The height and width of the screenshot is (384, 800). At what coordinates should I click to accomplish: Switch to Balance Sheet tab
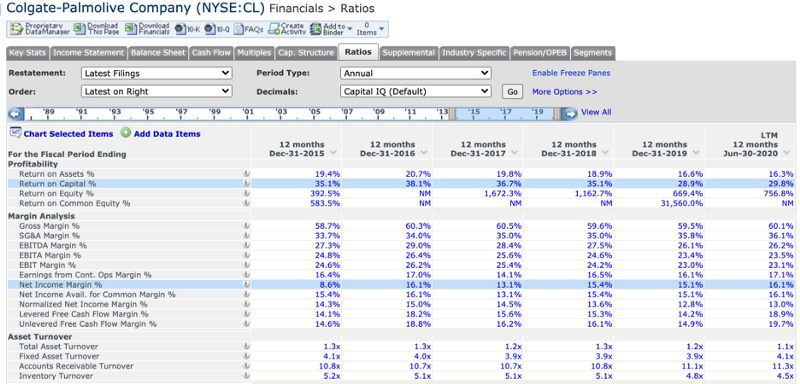tap(158, 53)
